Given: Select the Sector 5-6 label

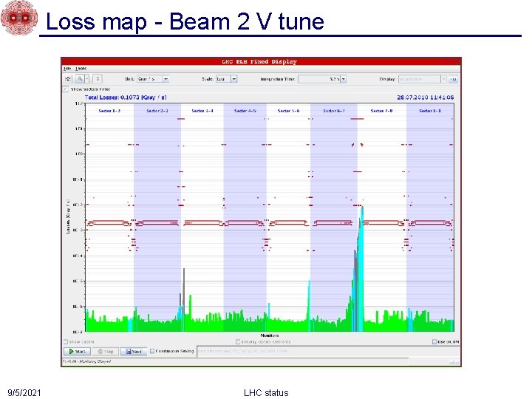Looking at the screenshot, I should coord(288,111).
